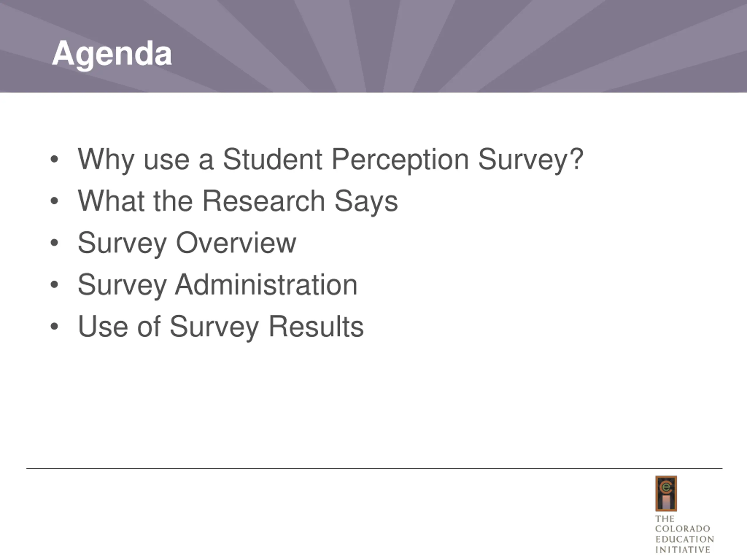Click the word "COLORADO" in the logo text
Viewport: 747px width, 560px height.
[x=683, y=528]
